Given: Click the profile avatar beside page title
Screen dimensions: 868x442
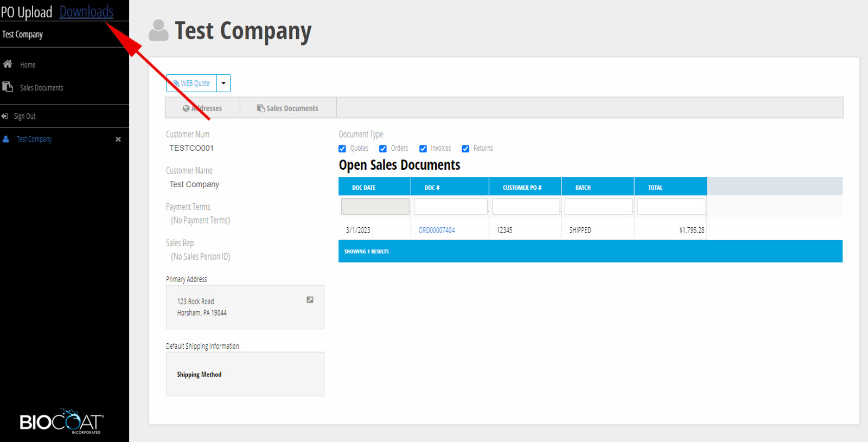Looking at the screenshot, I should pos(158,31).
